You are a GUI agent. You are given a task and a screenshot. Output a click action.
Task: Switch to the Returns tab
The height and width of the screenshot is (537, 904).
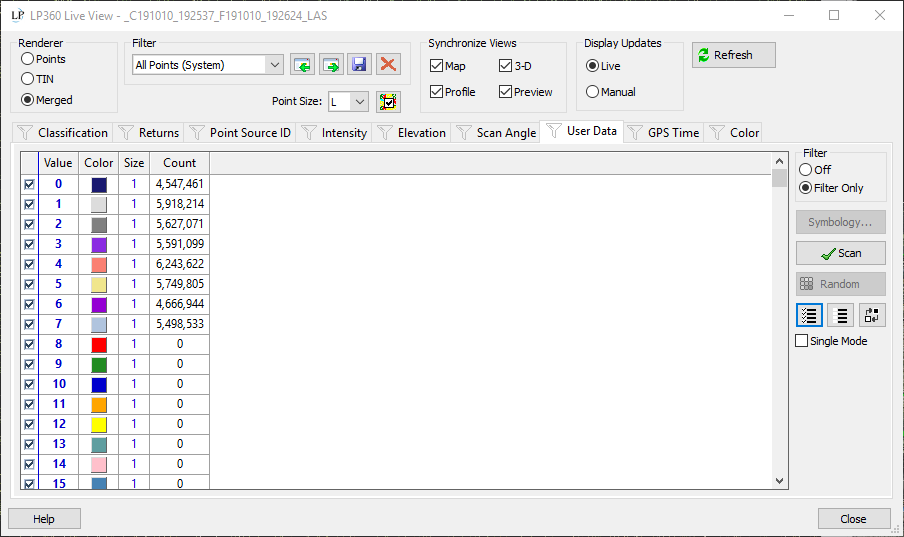pos(149,133)
